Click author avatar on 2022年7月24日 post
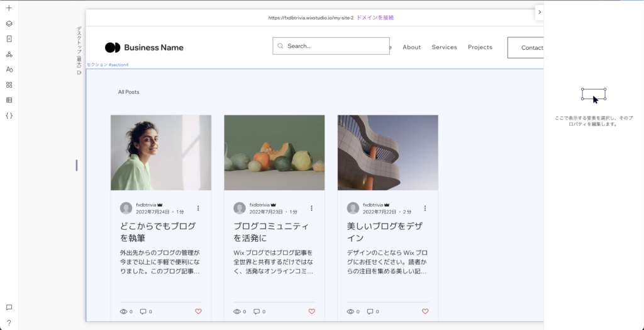The width and height of the screenshot is (644, 330). tap(126, 208)
